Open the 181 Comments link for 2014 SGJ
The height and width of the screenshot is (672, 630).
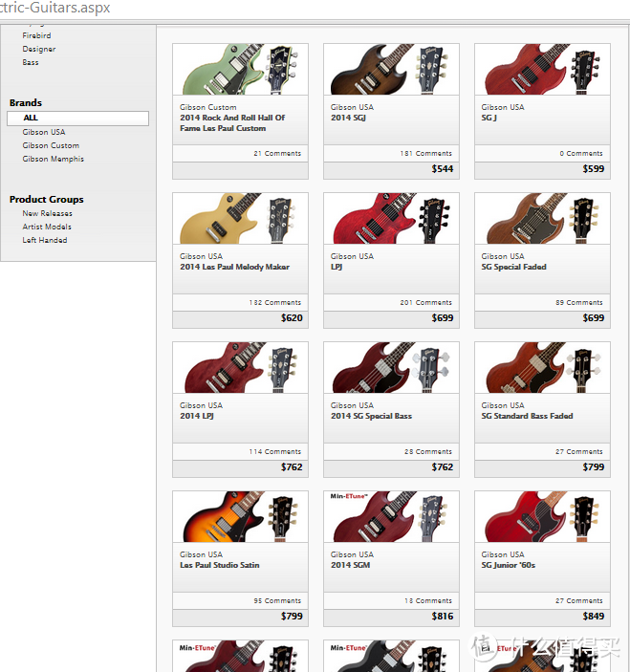click(x=425, y=153)
